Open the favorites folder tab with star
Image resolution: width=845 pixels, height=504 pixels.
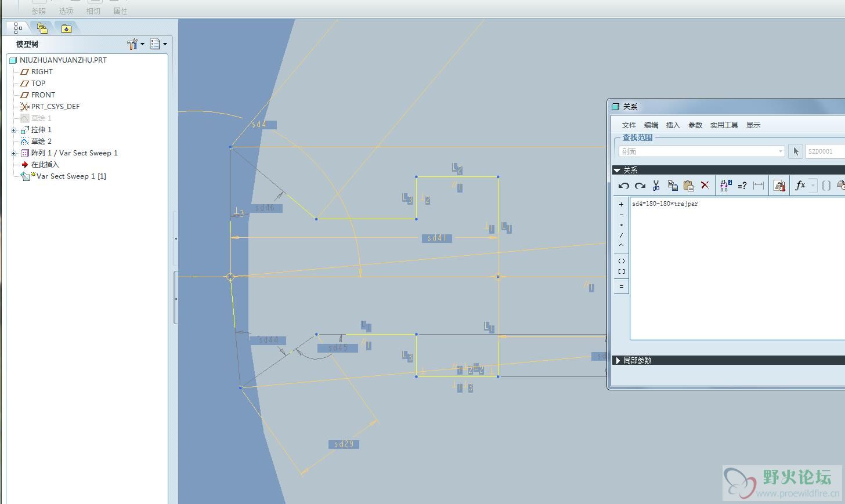coord(66,28)
